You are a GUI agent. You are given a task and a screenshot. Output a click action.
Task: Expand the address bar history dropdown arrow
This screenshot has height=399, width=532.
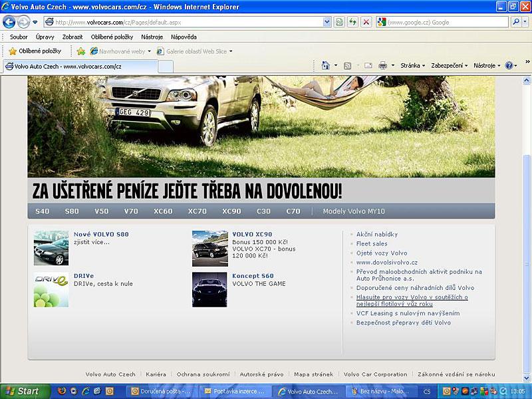point(327,23)
